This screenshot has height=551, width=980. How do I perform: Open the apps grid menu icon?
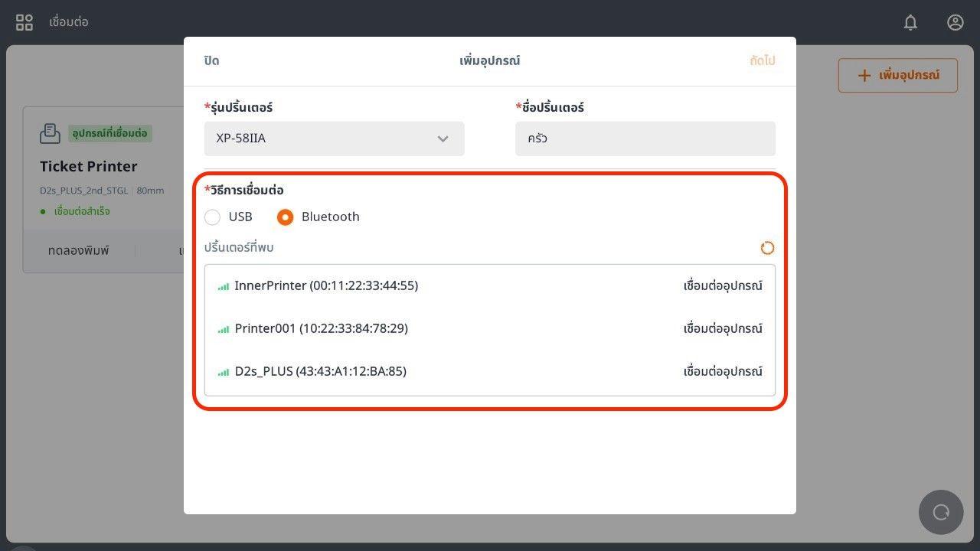click(24, 22)
